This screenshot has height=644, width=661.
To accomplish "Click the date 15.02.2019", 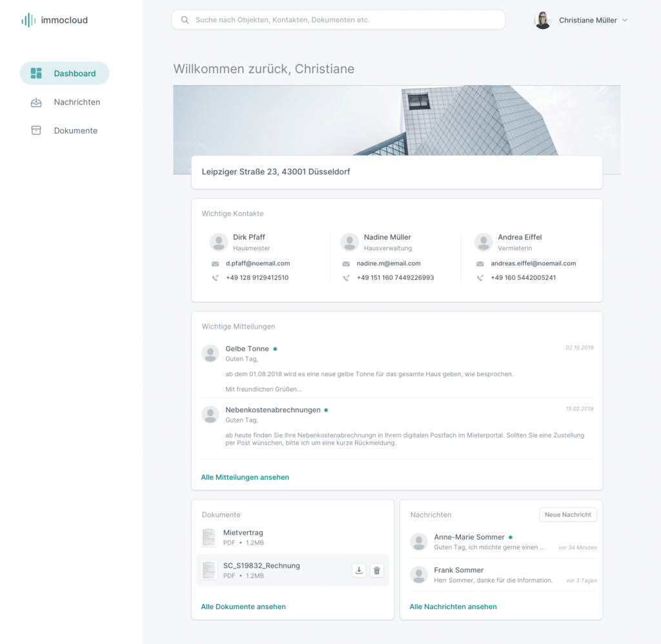I will click(579, 409).
